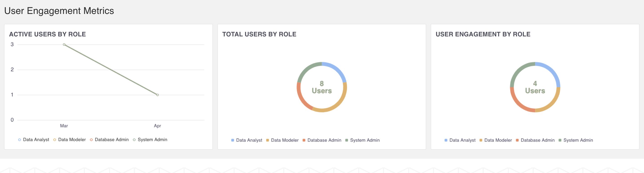Click the 'Apr' x-axis label
Image resolution: width=644 pixels, height=173 pixels.
click(x=157, y=126)
